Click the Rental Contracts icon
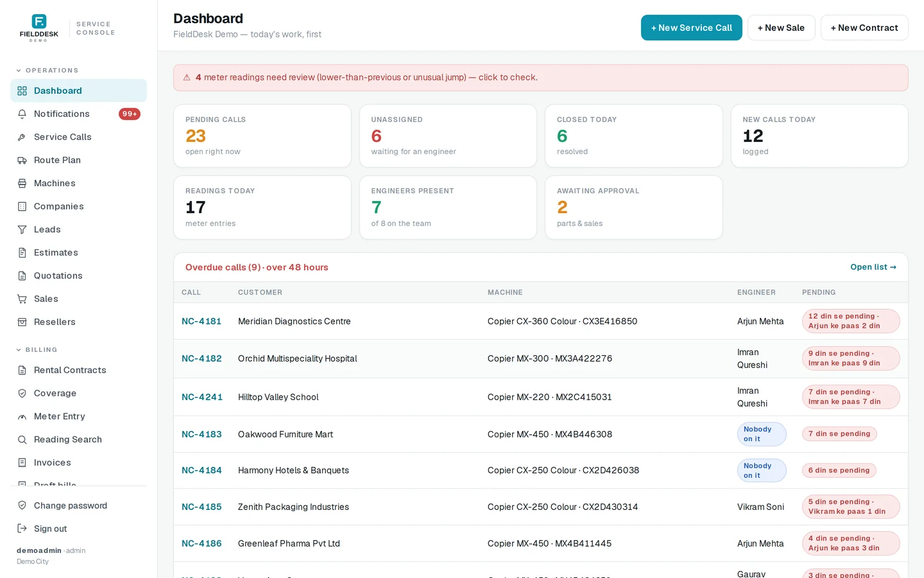 pyautogui.click(x=22, y=370)
